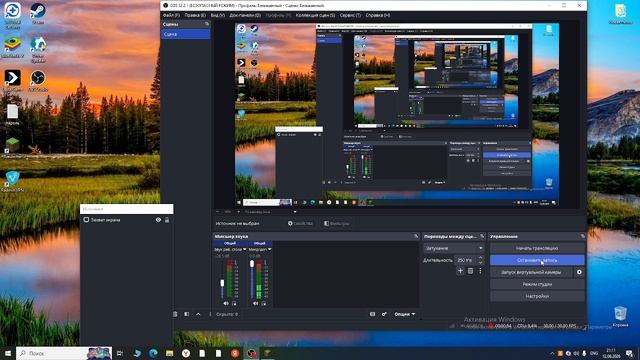This screenshot has height=360, width=640.
Task: Click Начать трансляцию button
Action: 537,248
